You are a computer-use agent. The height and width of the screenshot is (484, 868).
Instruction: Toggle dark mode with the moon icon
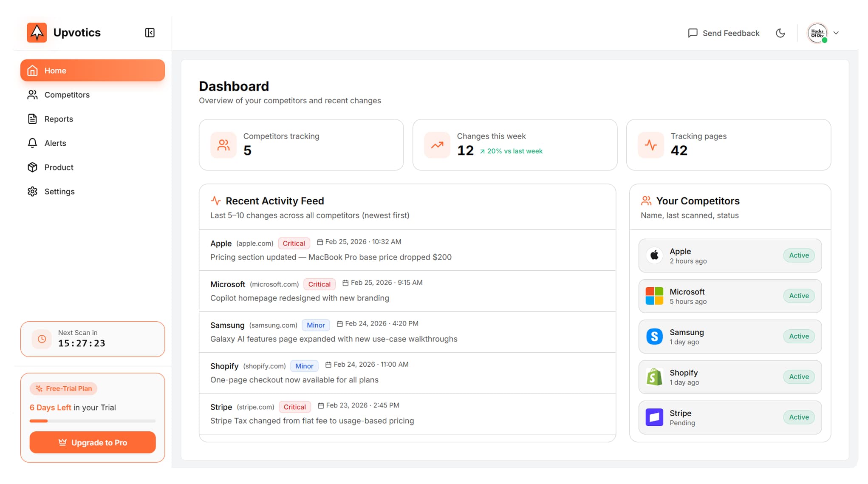coord(780,33)
